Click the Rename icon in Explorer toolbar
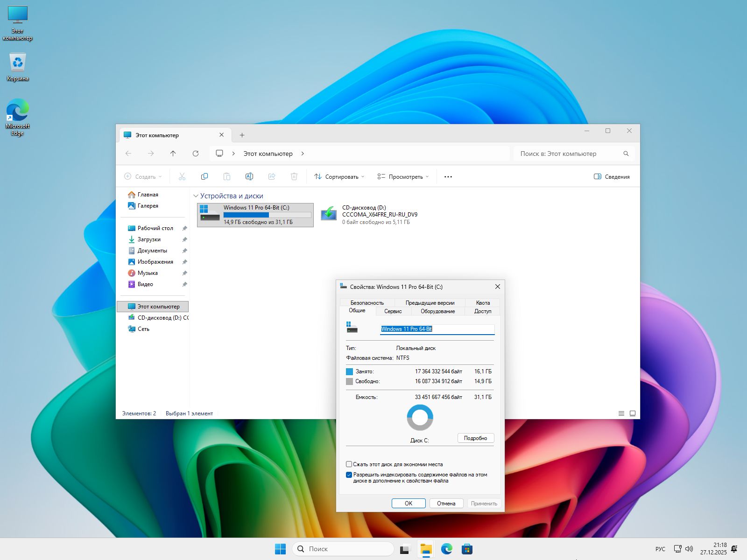This screenshot has height=560, width=747. (249, 176)
